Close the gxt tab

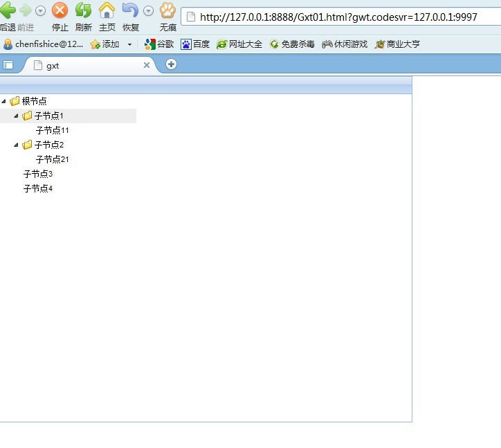[147, 65]
